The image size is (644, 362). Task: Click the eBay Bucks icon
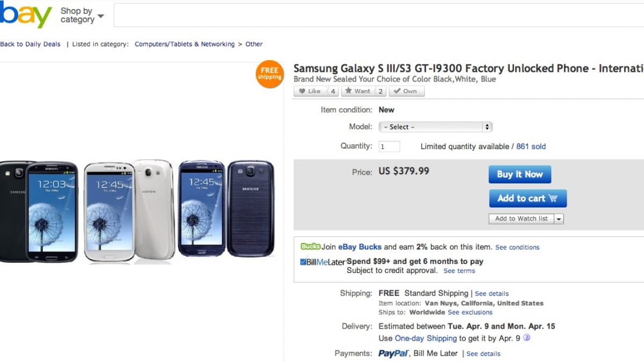pyautogui.click(x=310, y=247)
